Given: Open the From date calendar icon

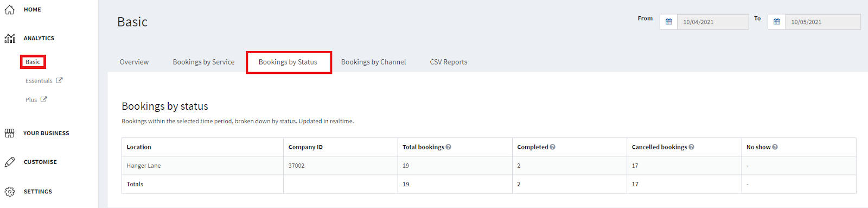Looking at the screenshot, I should tap(668, 22).
